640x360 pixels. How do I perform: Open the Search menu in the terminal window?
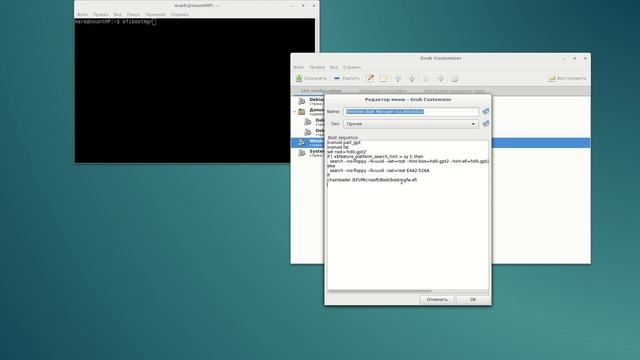point(133,14)
